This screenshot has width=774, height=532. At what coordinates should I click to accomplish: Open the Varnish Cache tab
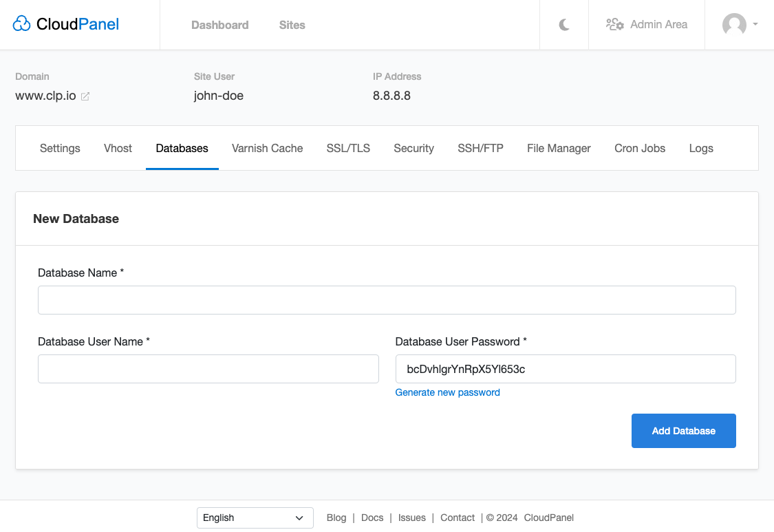pyautogui.click(x=267, y=148)
